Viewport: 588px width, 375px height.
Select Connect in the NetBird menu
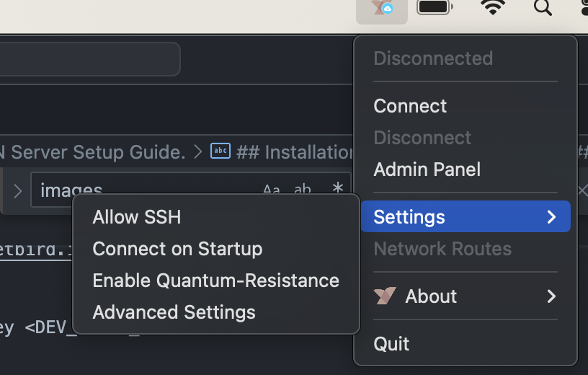[x=410, y=106]
